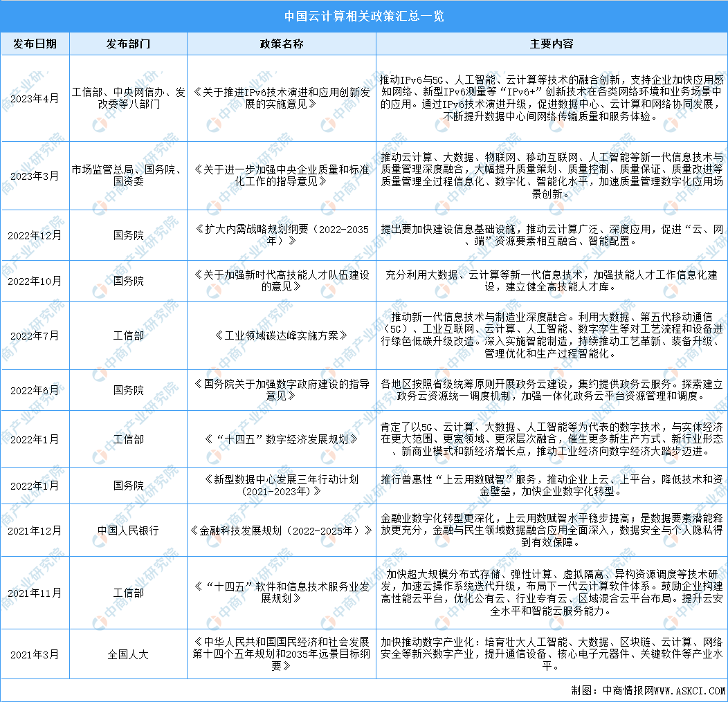Click content text starting 推动云计算、大数据、物联网
This screenshot has height=702, width=728.
coord(552,176)
